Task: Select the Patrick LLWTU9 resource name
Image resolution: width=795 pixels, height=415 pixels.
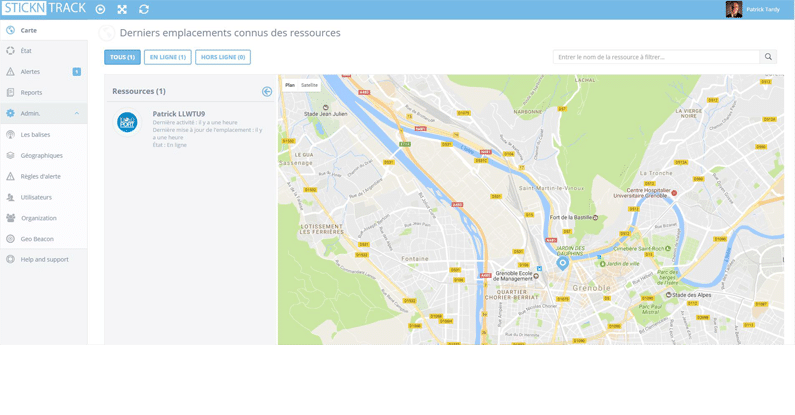Action: (179, 114)
